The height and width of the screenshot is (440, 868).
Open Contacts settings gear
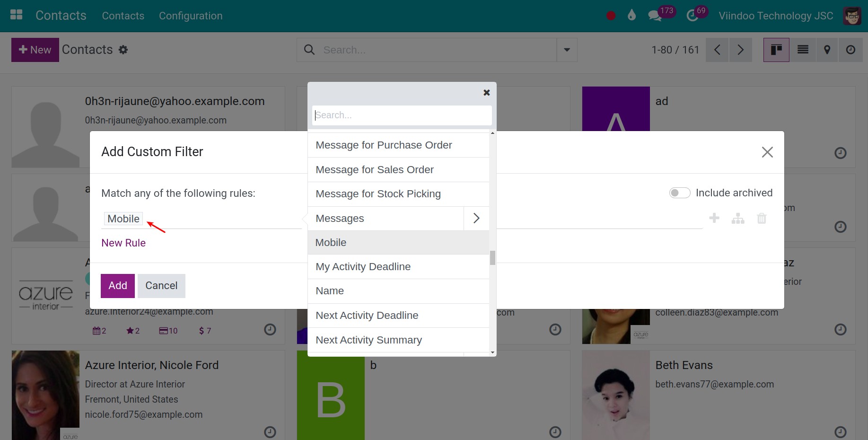(123, 50)
